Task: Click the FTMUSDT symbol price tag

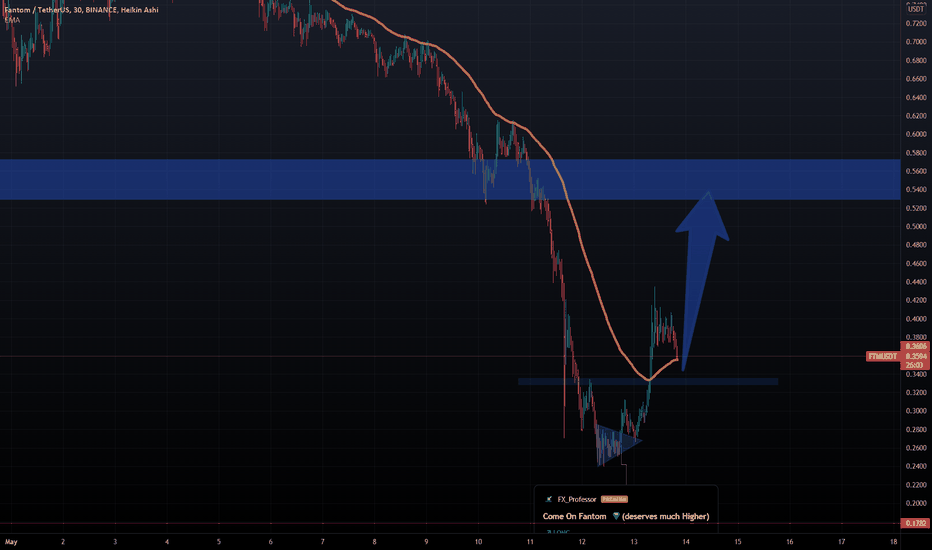Action: coord(883,356)
